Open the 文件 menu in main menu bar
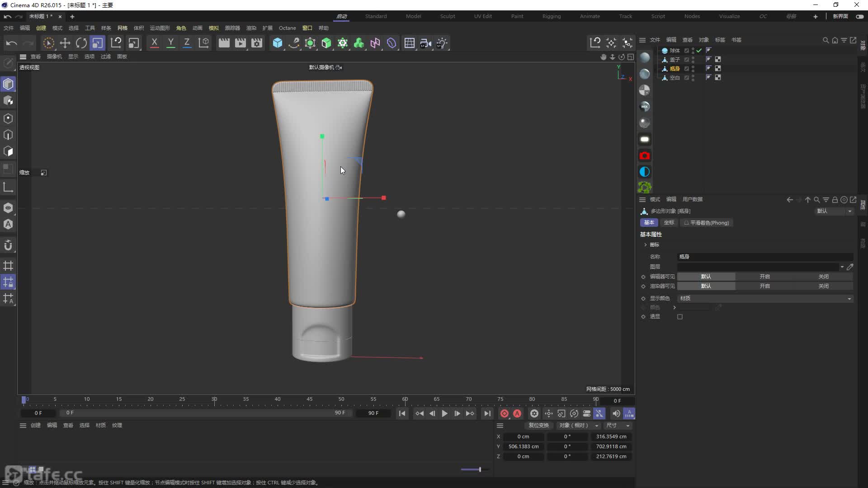 (x=9, y=28)
